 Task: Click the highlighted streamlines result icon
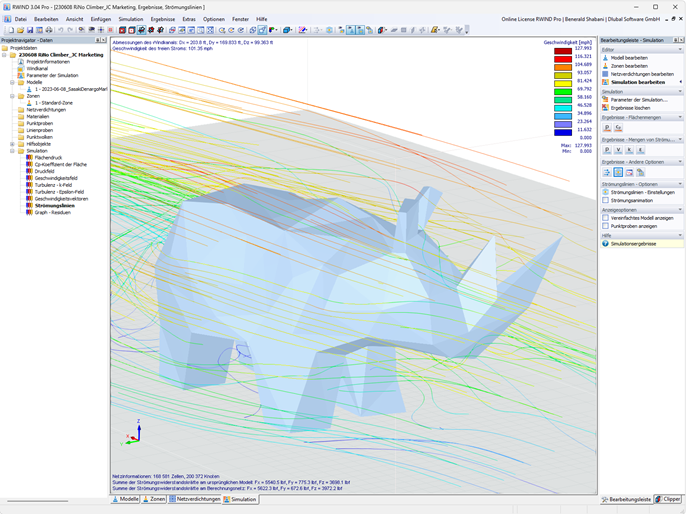[x=618, y=172]
